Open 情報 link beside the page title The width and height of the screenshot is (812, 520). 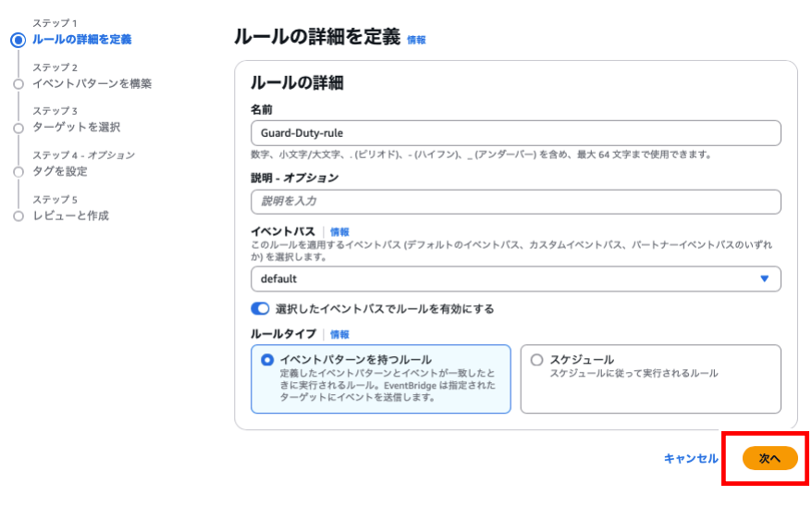pyautogui.click(x=416, y=41)
